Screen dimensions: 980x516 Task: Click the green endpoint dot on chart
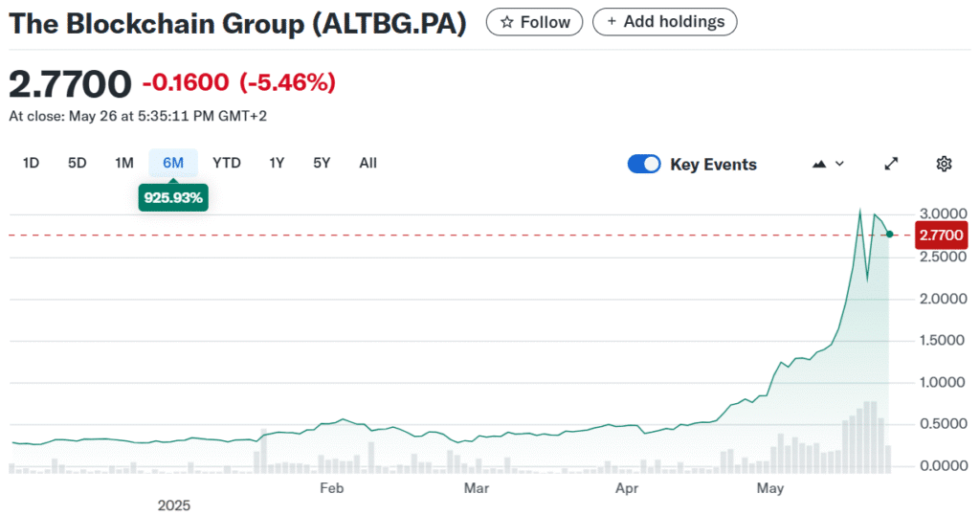(890, 235)
